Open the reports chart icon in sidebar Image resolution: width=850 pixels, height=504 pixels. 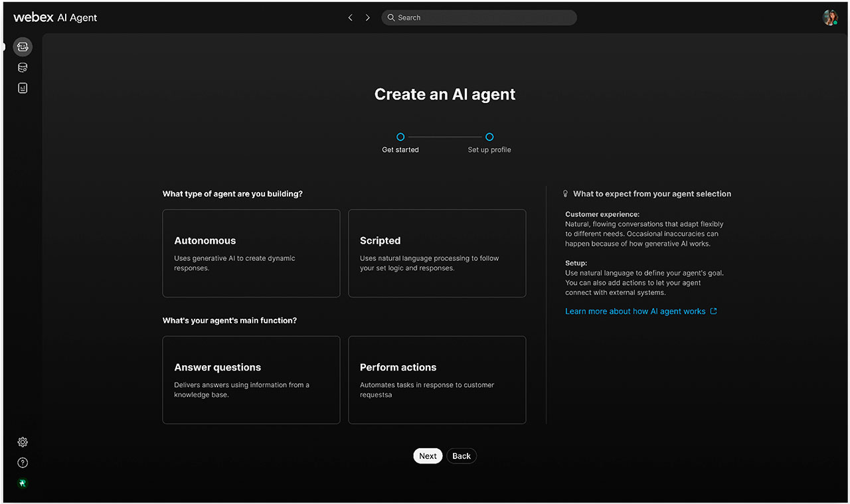click(x=23, y=88)
